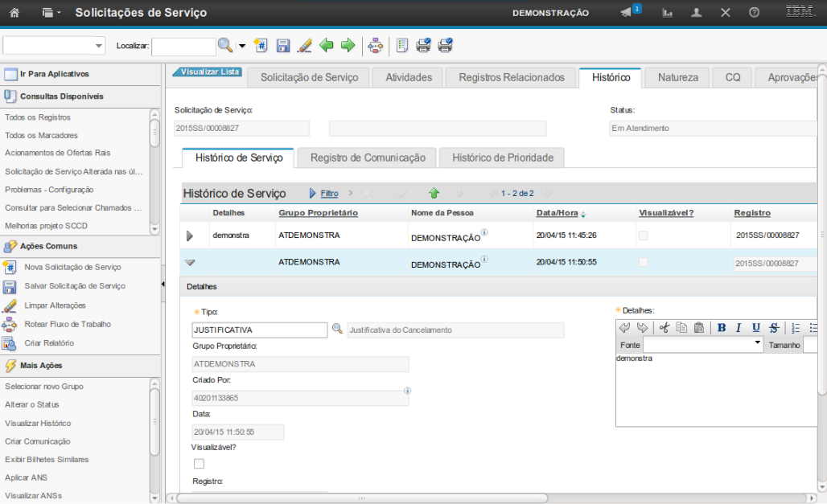This screenshot has height=504, width=827.
Task: Go to next record with green arrow
Action: [348, 46]
